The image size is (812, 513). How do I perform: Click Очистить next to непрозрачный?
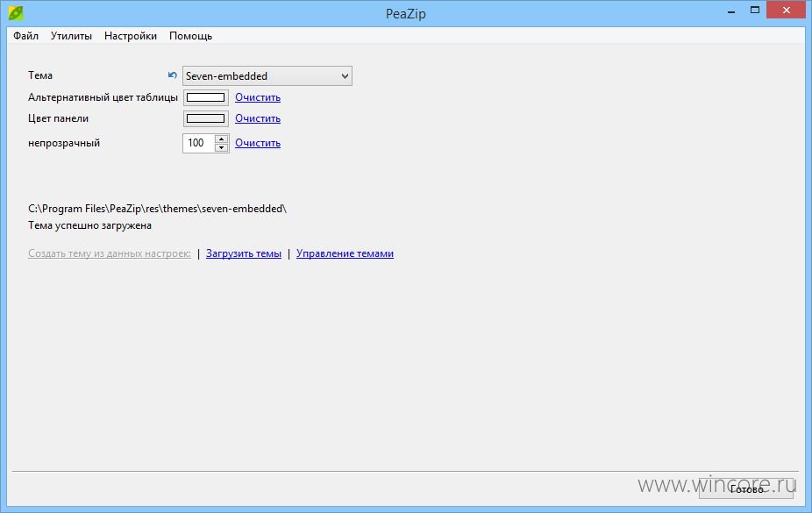coord(258,143)
